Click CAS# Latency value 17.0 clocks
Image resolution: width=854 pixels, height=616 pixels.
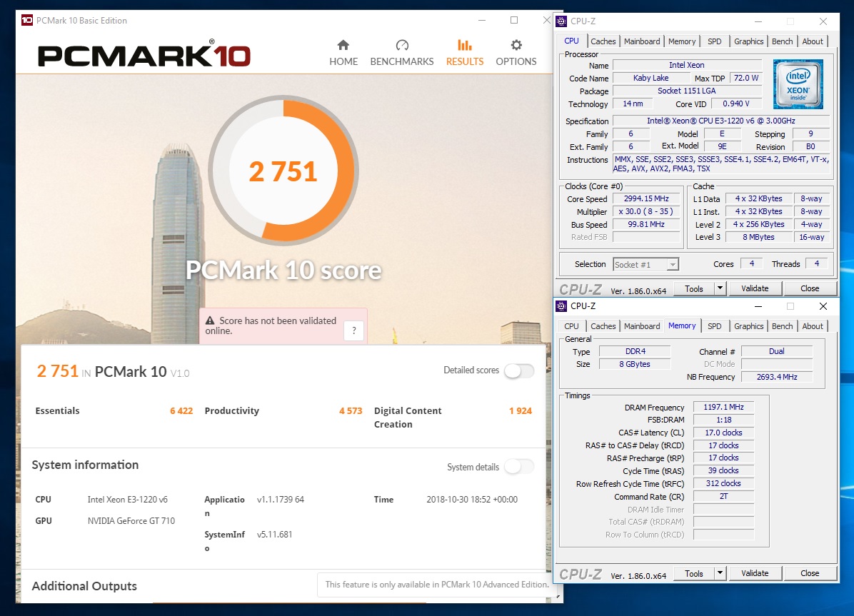[723, 433]
